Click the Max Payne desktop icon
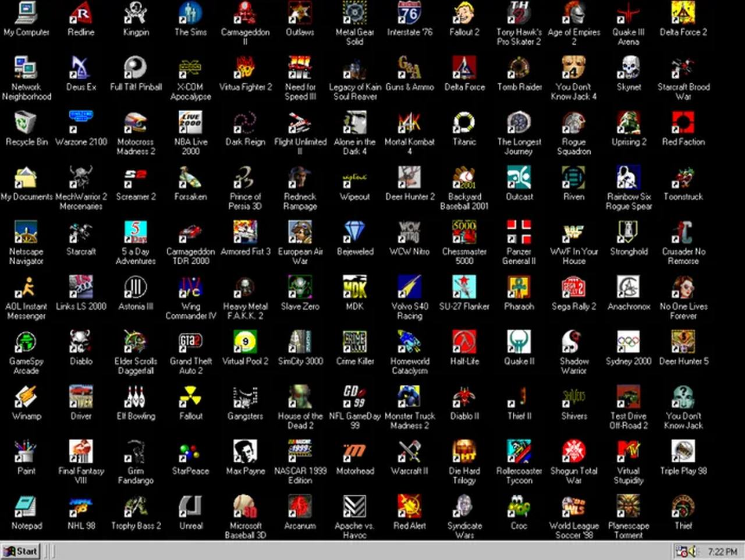The width and height of the screenshot is (745, 560). click(x=245, y=452)
